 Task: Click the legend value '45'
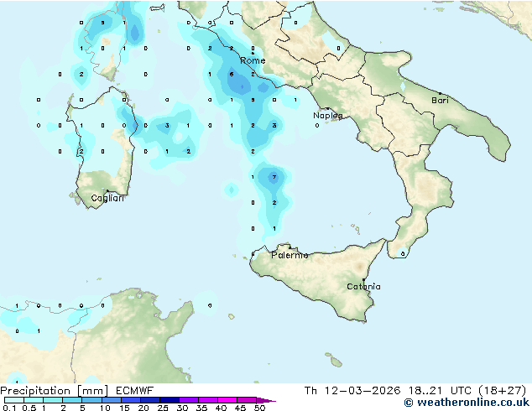point(240,408)
